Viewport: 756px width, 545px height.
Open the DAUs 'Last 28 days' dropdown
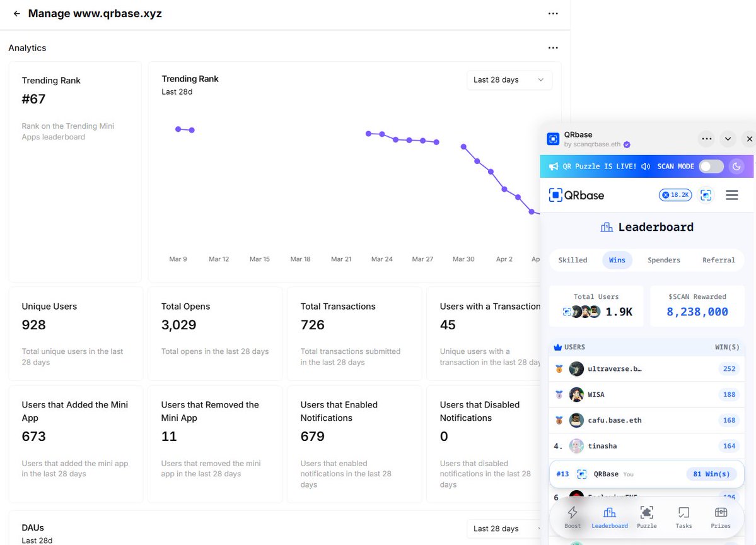tap(504, 529)
